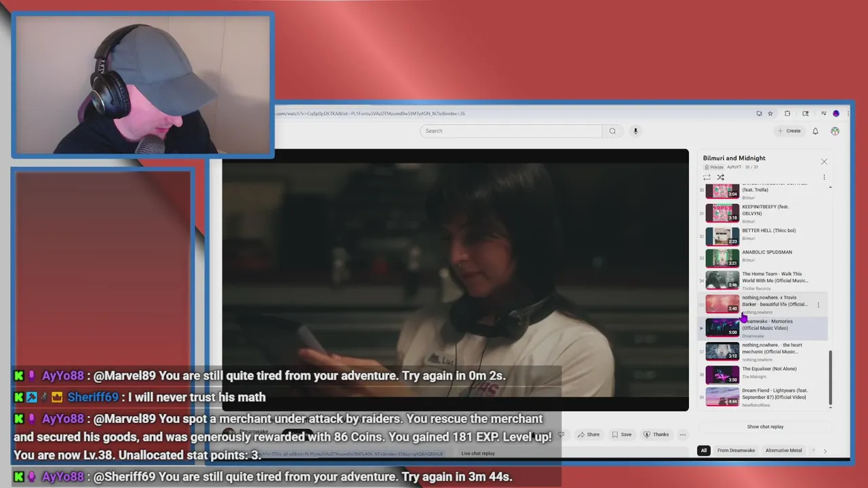Share the video using Share button

click(589, 434)
